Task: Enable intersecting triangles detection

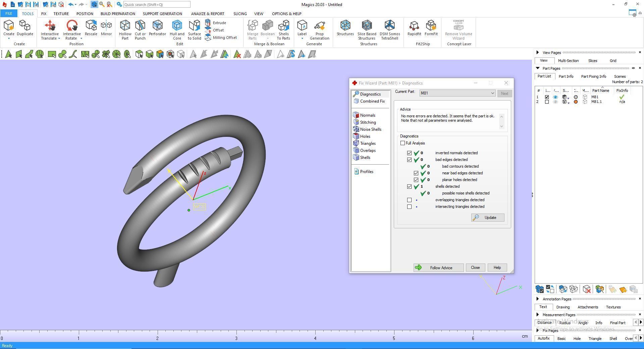Action: pyautogui.click(x=409, y=207)
